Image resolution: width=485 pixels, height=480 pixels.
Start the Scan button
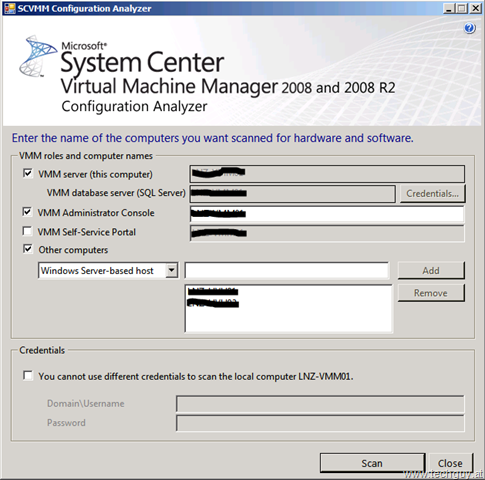click(372, 463)
